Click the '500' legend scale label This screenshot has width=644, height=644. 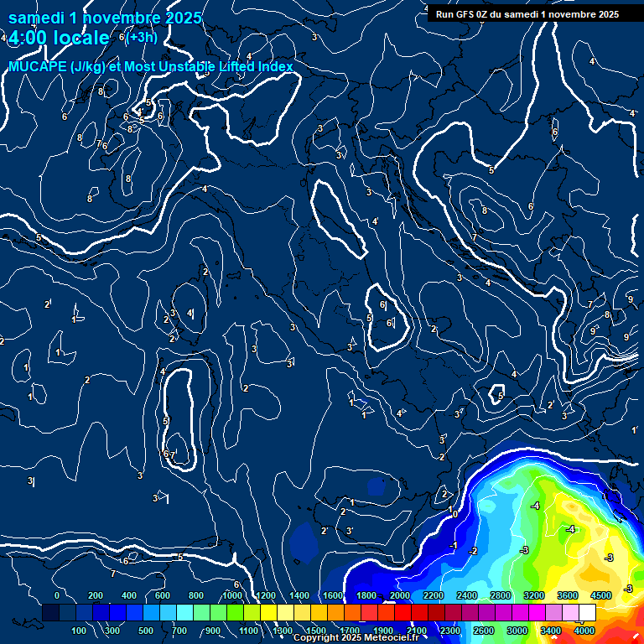point(145,631)
